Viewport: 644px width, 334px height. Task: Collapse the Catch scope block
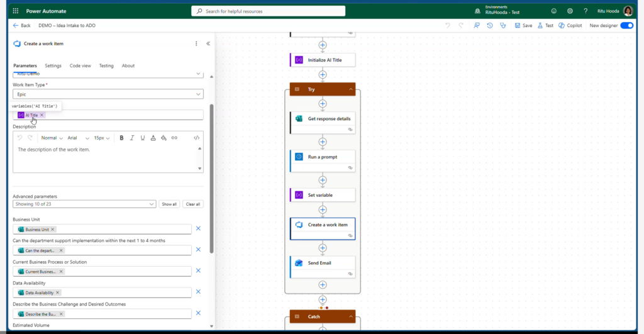pos(350,316)
